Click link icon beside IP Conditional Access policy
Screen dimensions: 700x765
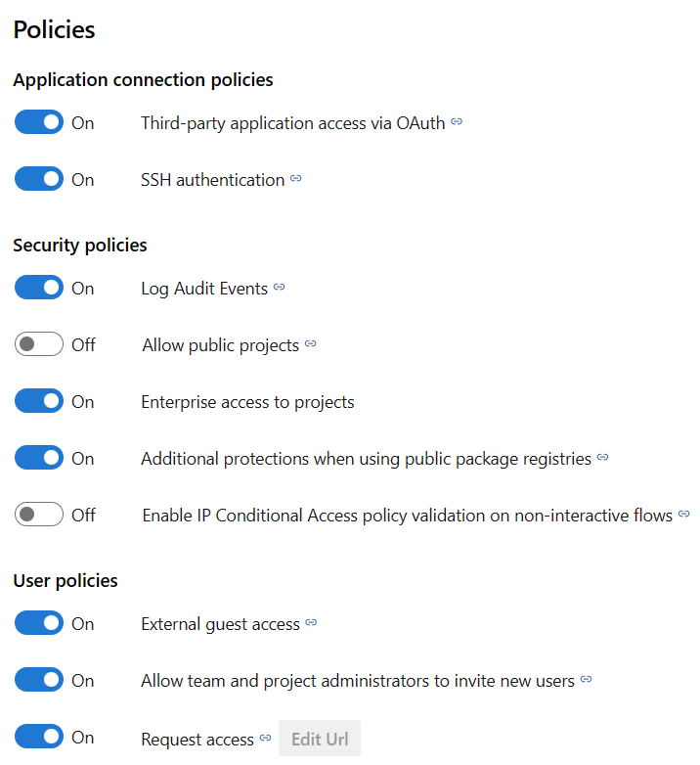(684, 515)
